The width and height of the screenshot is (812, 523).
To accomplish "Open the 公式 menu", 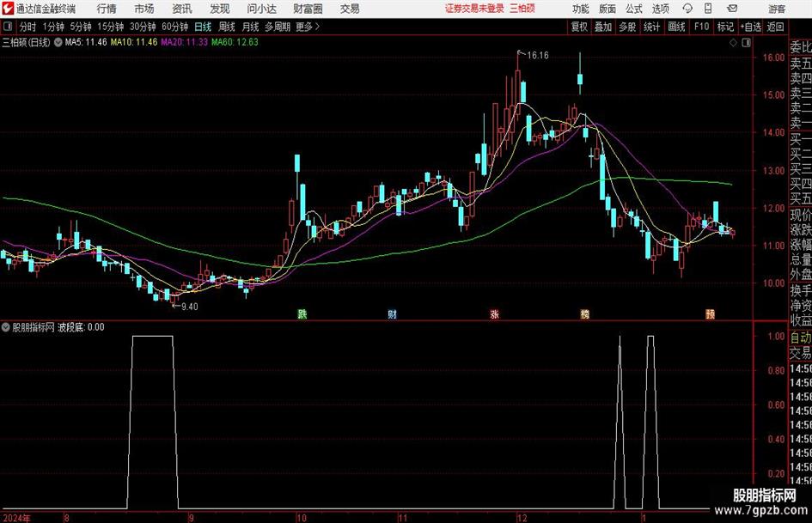I will tap(634, 9).
